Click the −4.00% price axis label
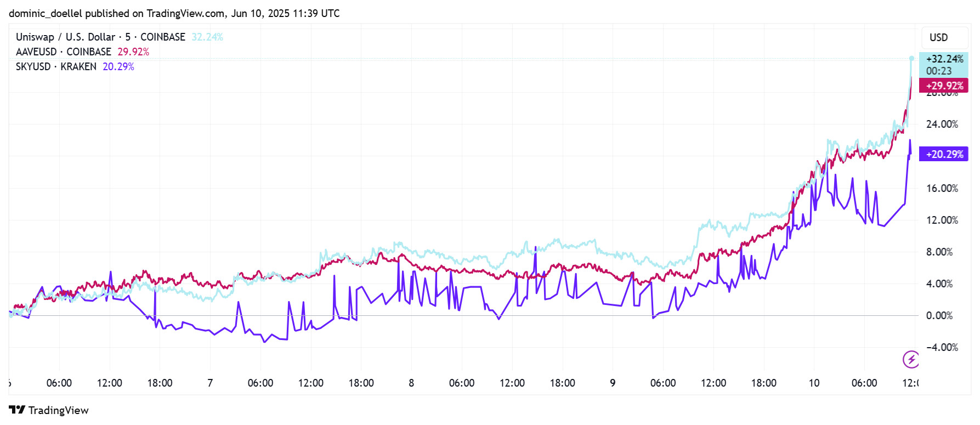This screenshot has width=980, height=425. (x=942, y=347)
